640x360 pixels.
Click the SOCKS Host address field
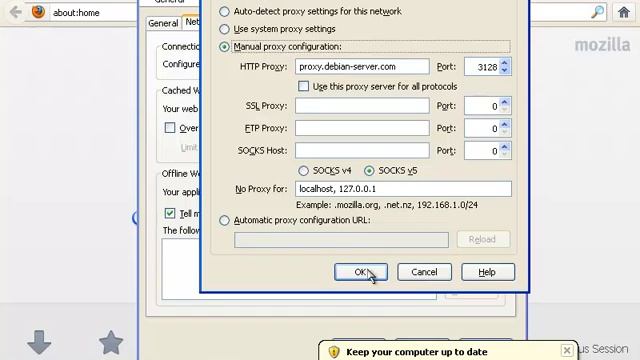tap(362, 151)
